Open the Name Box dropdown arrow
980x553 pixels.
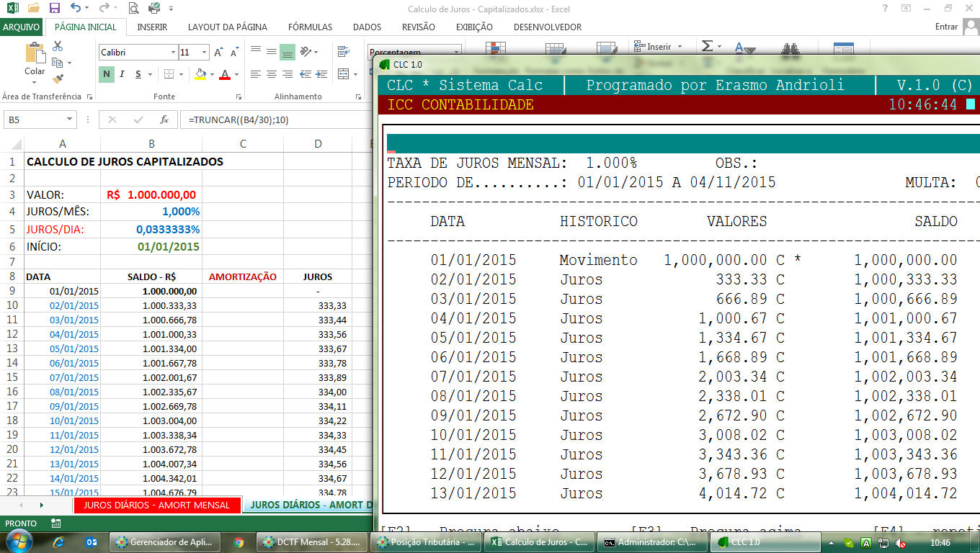click(x=70, y=120)
